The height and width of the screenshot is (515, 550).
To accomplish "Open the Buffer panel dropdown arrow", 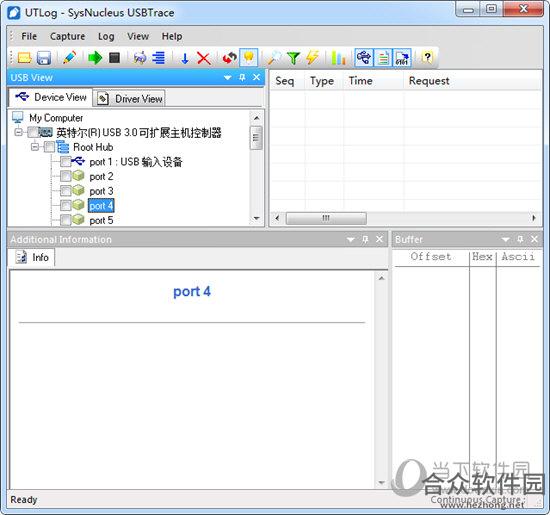I will (x=505, y=240).
